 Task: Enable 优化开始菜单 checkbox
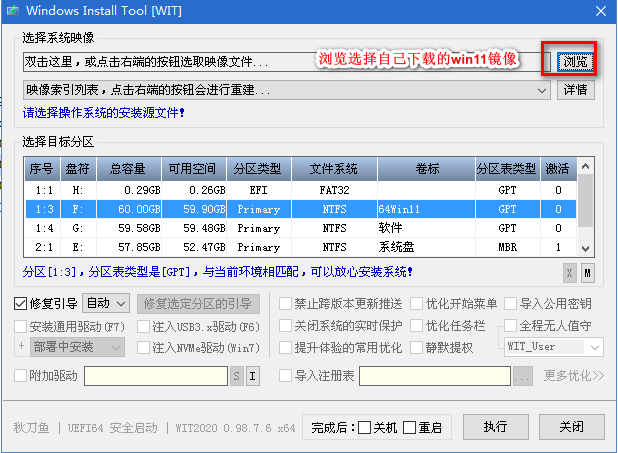[x=417, y=304]
